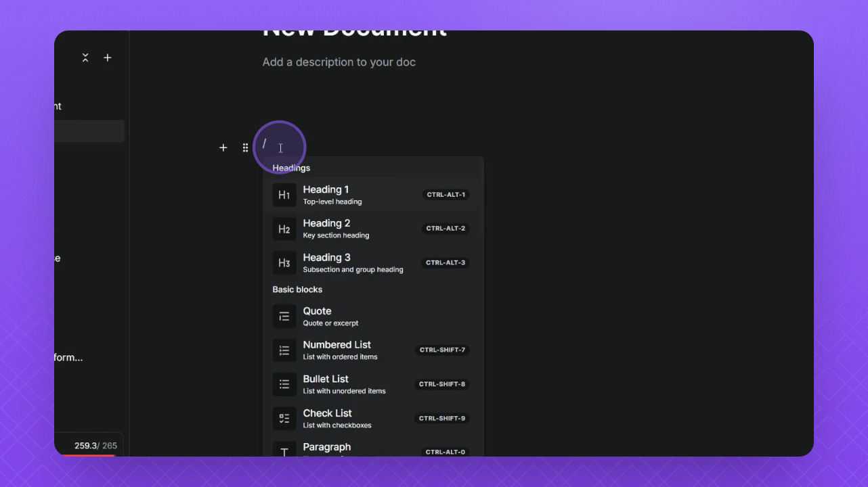Add a new block with the plus beside the slash line
This screenshot has height=487, width=868.
(x=223, y=147)
